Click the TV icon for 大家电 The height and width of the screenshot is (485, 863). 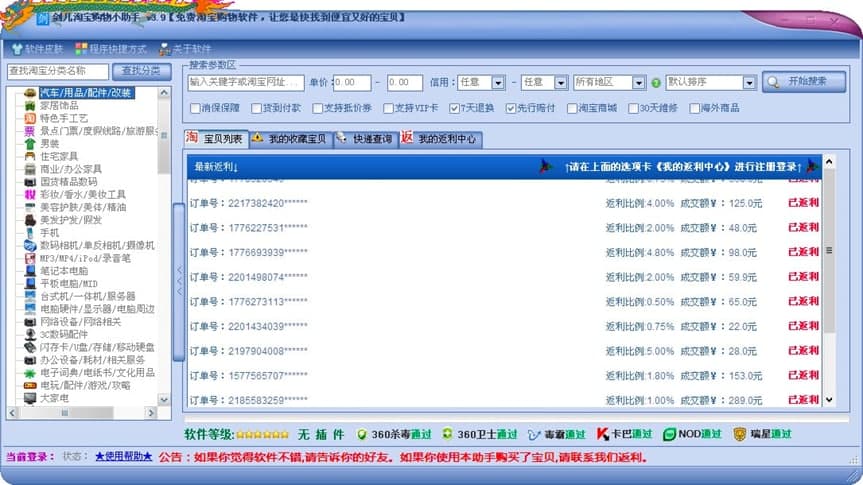pos(30,398)
